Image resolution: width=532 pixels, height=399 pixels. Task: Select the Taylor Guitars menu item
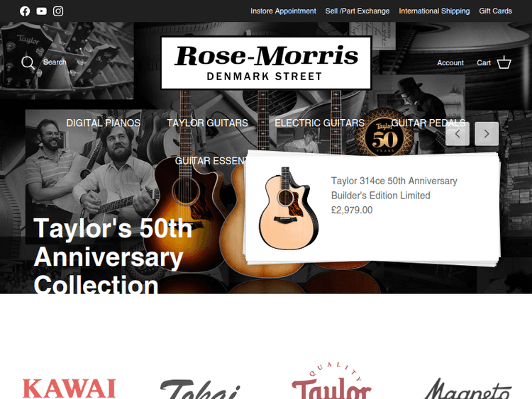pyautogui.click(x=207, y=123)
